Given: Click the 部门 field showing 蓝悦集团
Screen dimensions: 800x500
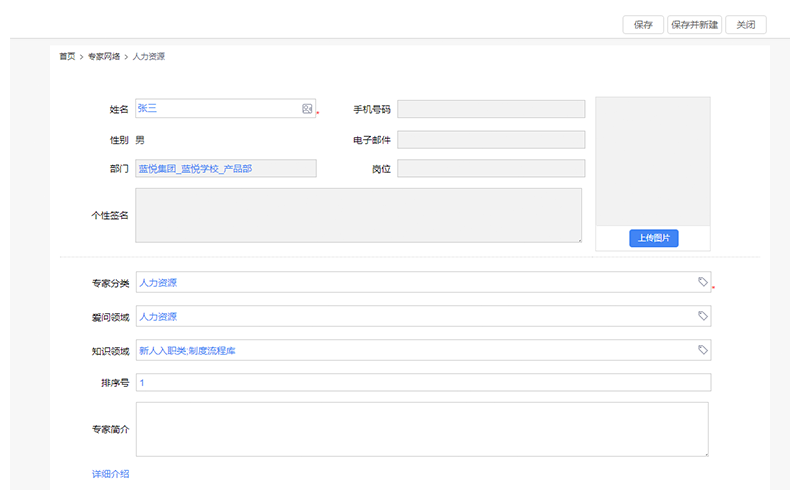Looking at the screenshot, I should (x=226, y=169).
